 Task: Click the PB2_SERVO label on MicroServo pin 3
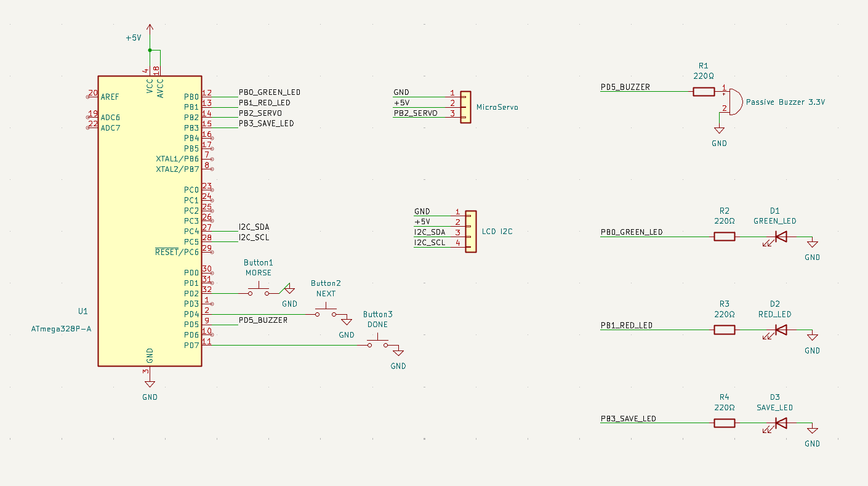(415, 113)
